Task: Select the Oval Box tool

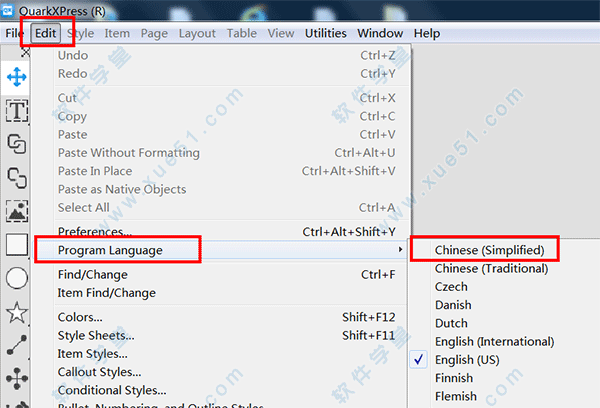Action: [x=17, y=278]
